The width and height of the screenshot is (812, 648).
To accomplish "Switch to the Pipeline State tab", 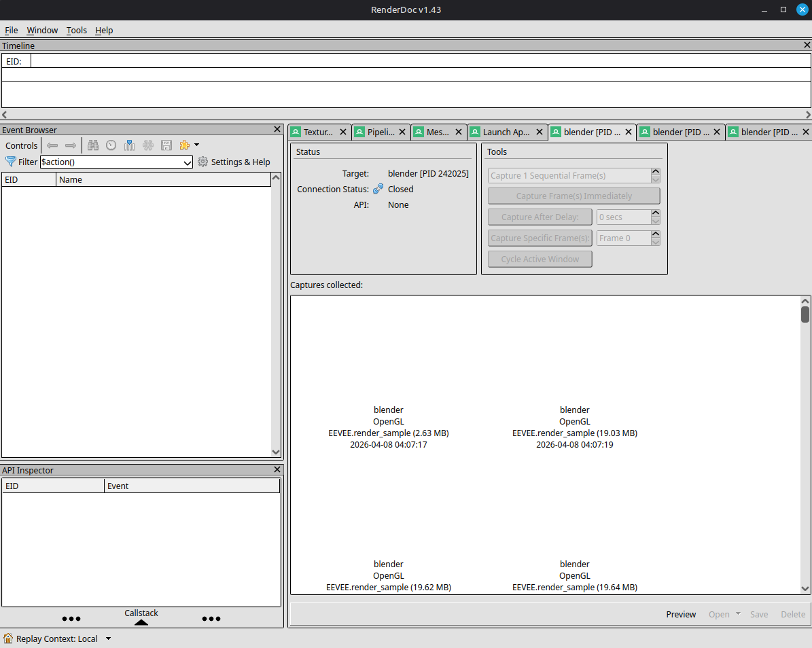I will [381, 132].
